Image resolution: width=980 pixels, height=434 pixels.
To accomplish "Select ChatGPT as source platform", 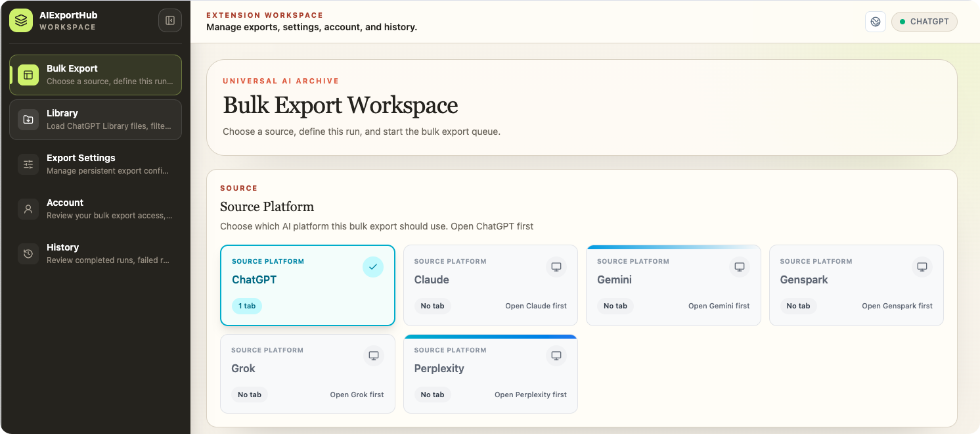I will (x=307, y=285).
